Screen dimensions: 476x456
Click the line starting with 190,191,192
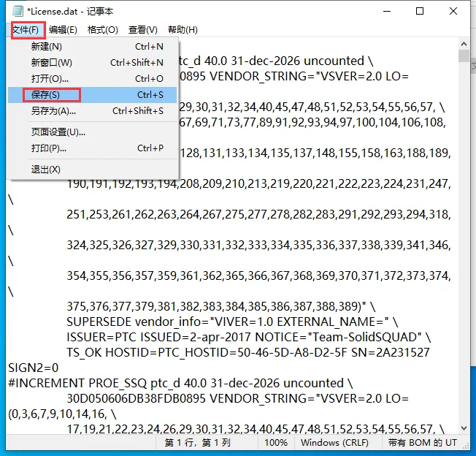tap(258, 183)
